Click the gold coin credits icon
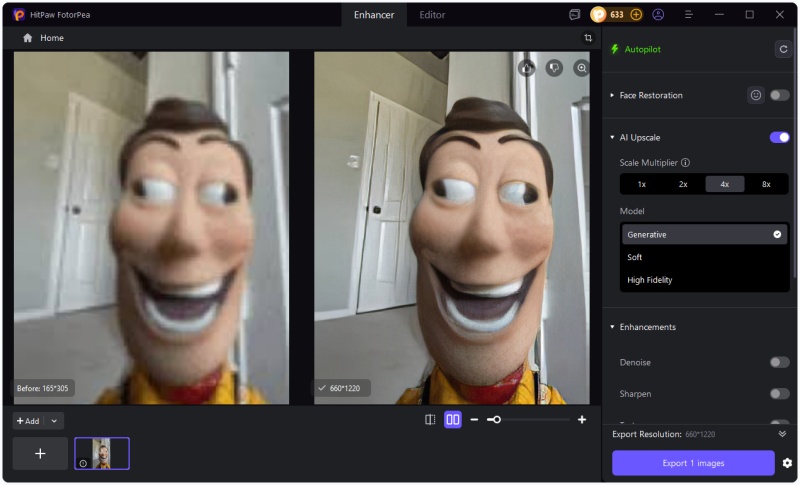Screen dimensions: 800x485 pyautogui.click(x=598, y=15)
